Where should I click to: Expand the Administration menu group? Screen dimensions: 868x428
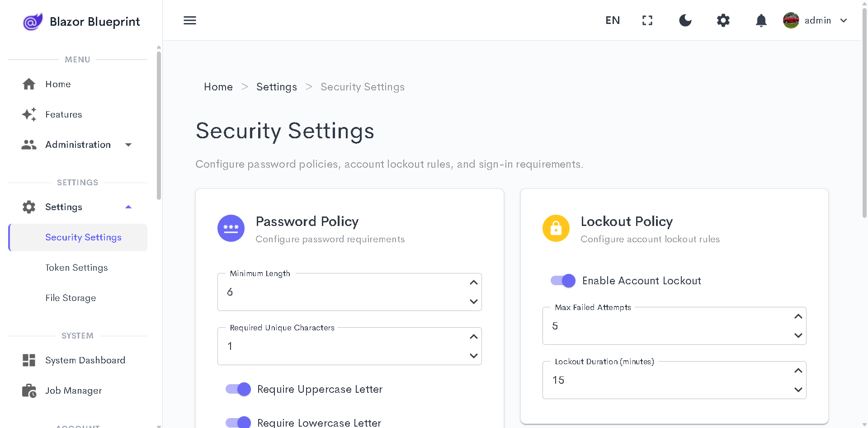pos(128,145)
